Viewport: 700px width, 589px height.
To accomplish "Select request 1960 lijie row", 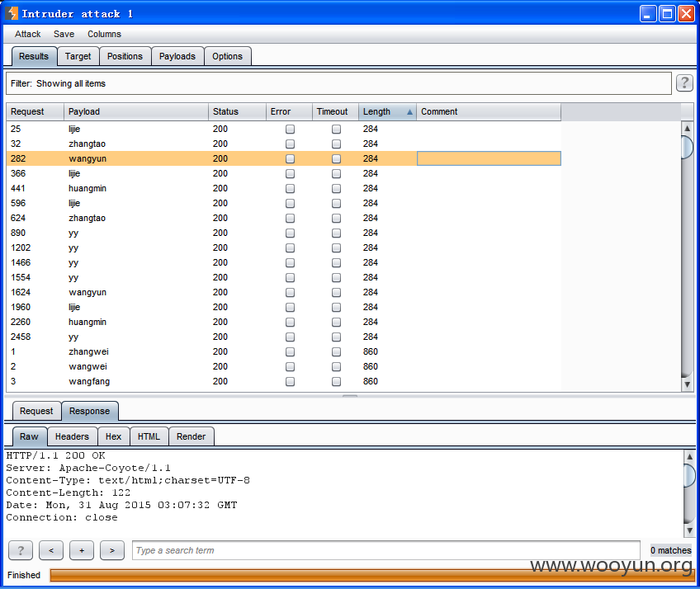I will [x=283, y=307].
